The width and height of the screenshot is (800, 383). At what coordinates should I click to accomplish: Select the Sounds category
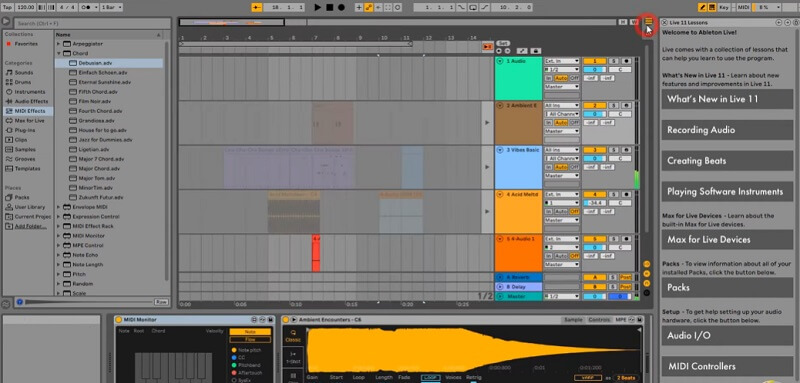coord(24,72)
